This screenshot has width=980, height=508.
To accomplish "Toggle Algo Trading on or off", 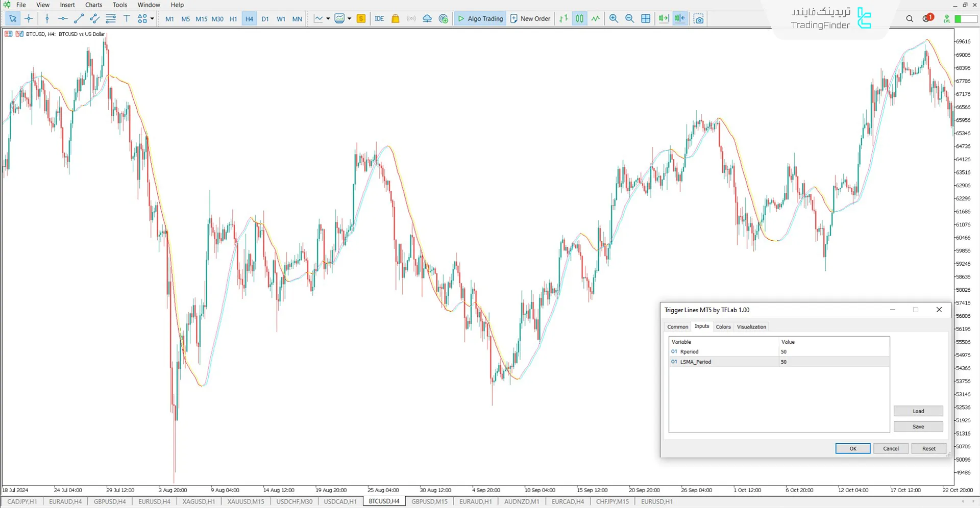I will tap(480, 18).
